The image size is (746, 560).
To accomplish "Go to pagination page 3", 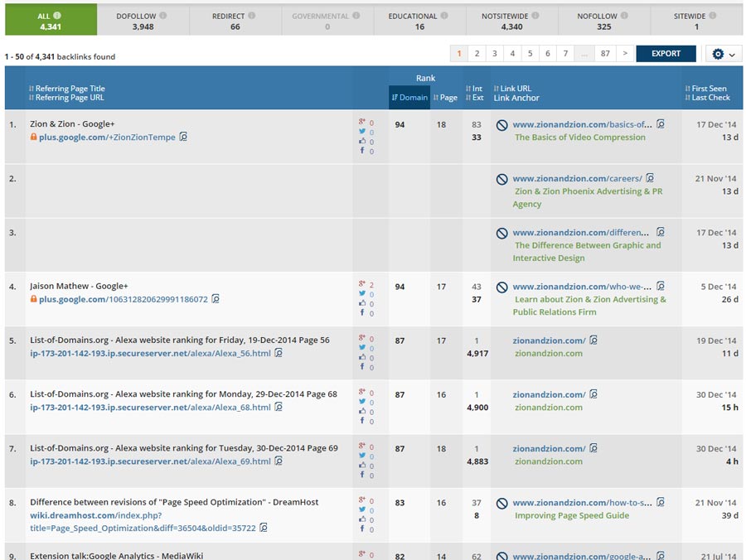I will pos(494,54).
